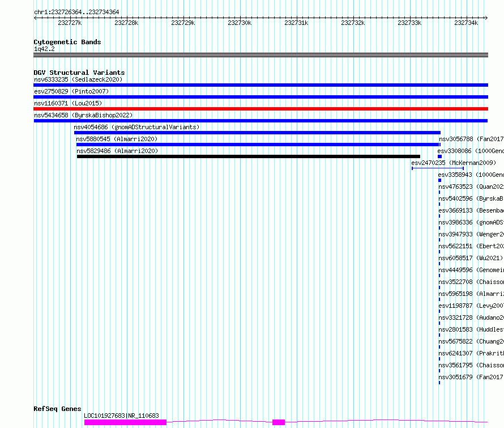Click the 232731k ruler tick label
Screen dimensions: 504x428
click(296, 23)
